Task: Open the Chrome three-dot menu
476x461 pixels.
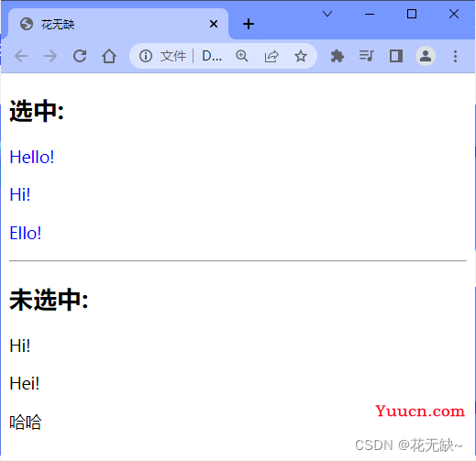Action: click(x=455, y=56)
